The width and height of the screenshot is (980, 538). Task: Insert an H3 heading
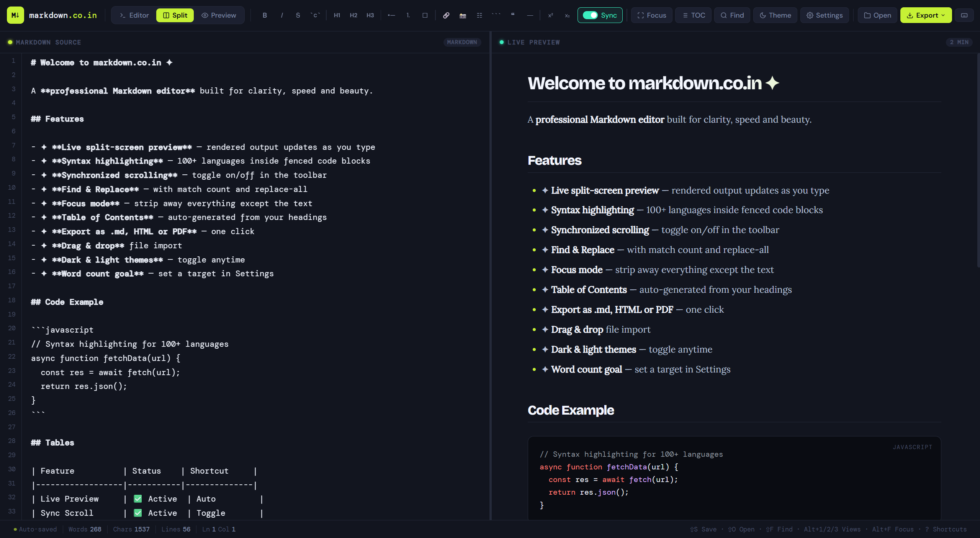(x=370, y=15)
